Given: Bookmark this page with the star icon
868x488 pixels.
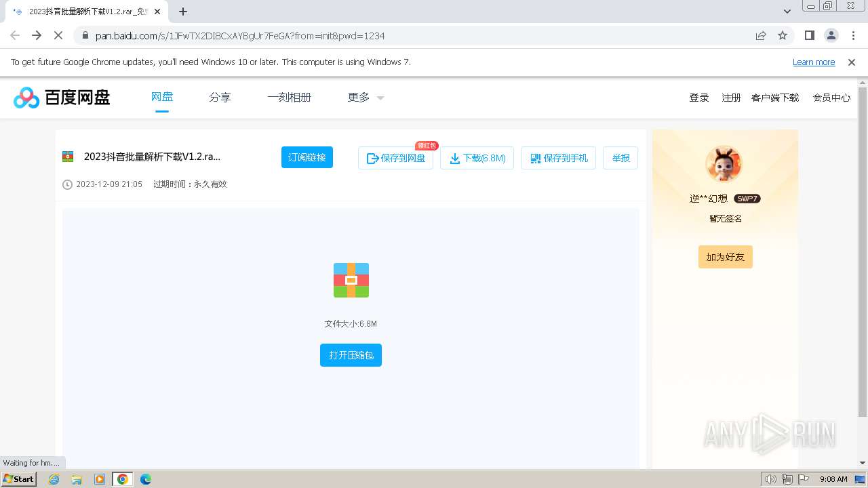Looking at the screenshot, I should (x=783, y=35).
